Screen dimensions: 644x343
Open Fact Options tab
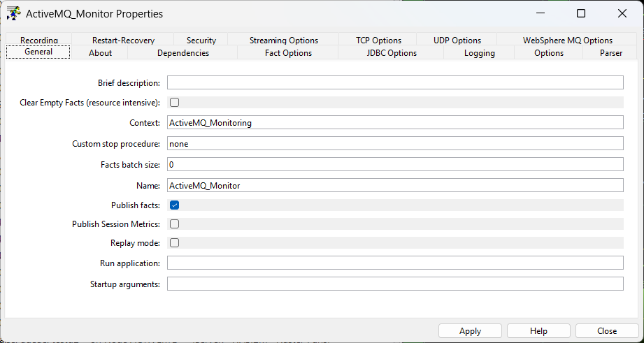(288, 53)
